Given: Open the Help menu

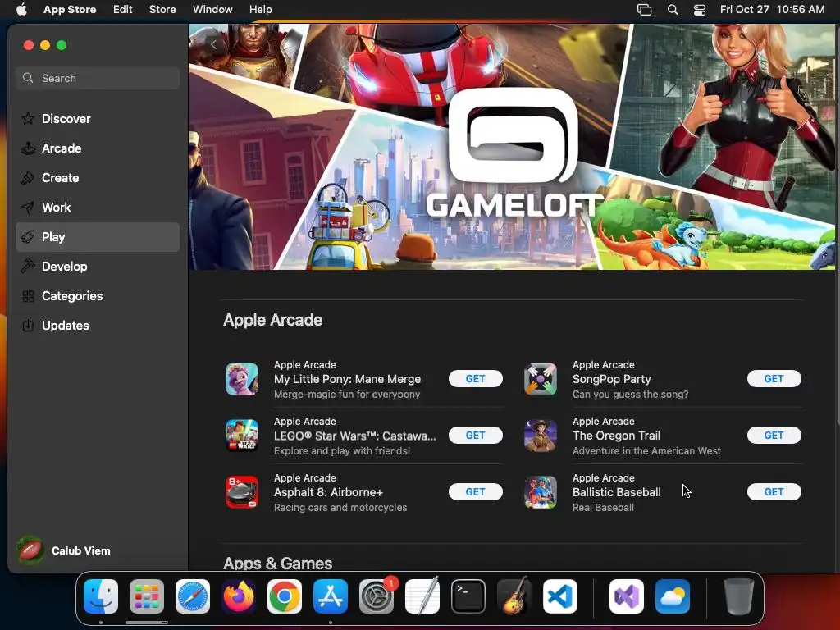Looking at the screenshot, I should tap(260, 9).
